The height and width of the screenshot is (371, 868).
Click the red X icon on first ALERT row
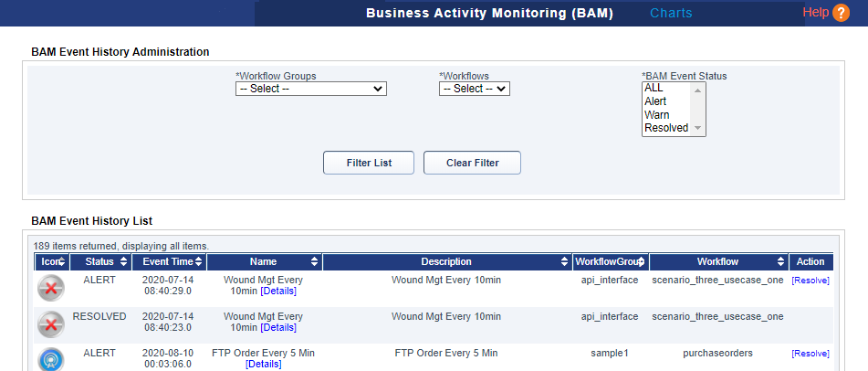click(x=51, y=288)
